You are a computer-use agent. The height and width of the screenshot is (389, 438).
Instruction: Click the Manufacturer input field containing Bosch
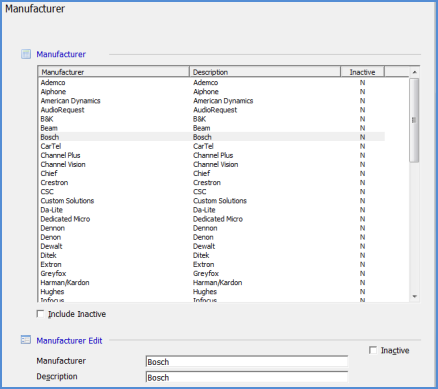tap(247, 362)
